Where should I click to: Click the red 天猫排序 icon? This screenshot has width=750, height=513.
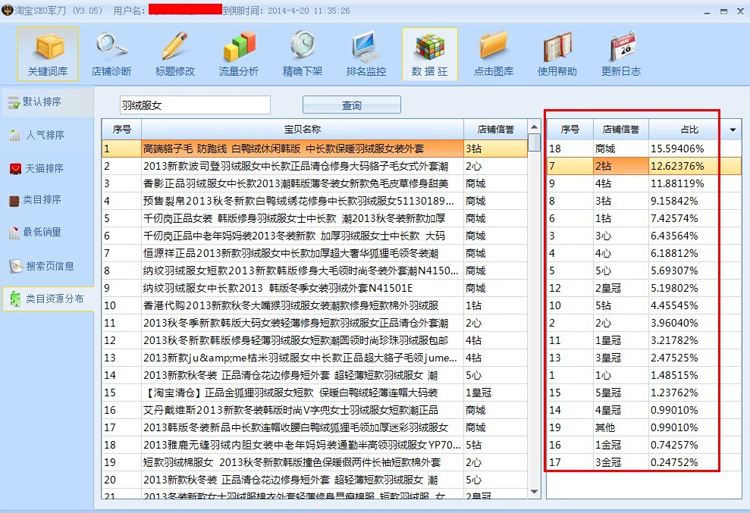15,168
